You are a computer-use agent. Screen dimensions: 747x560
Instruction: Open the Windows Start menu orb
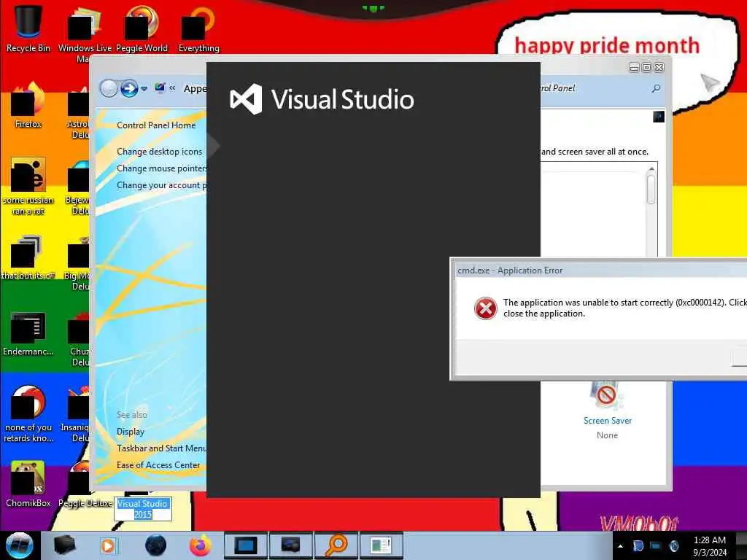coord(20,545)
